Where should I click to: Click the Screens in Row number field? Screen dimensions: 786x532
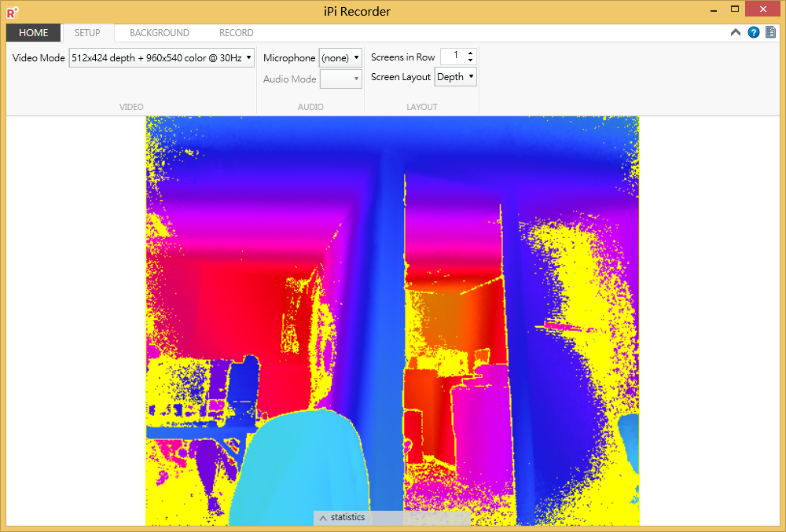tap(454, 57)
